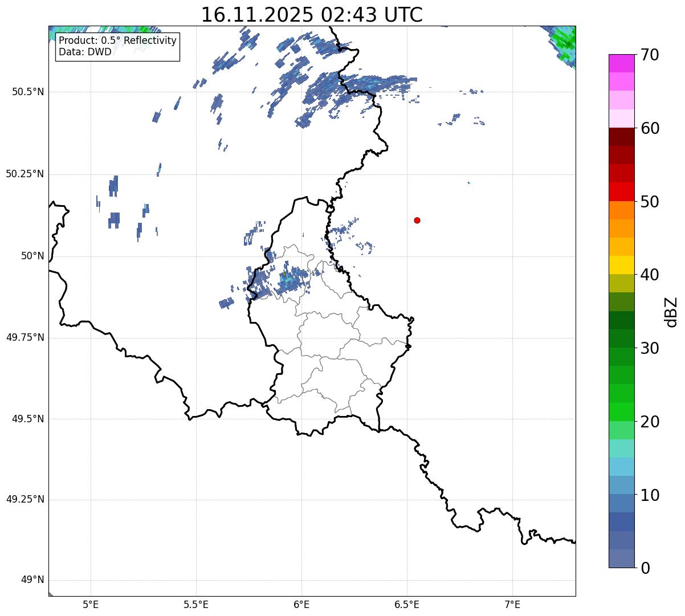The height and width of the screenshot is (616, 685).
Task: Click the title text 16.11.2025 02:43 UTC
Action: click(312, 14)
